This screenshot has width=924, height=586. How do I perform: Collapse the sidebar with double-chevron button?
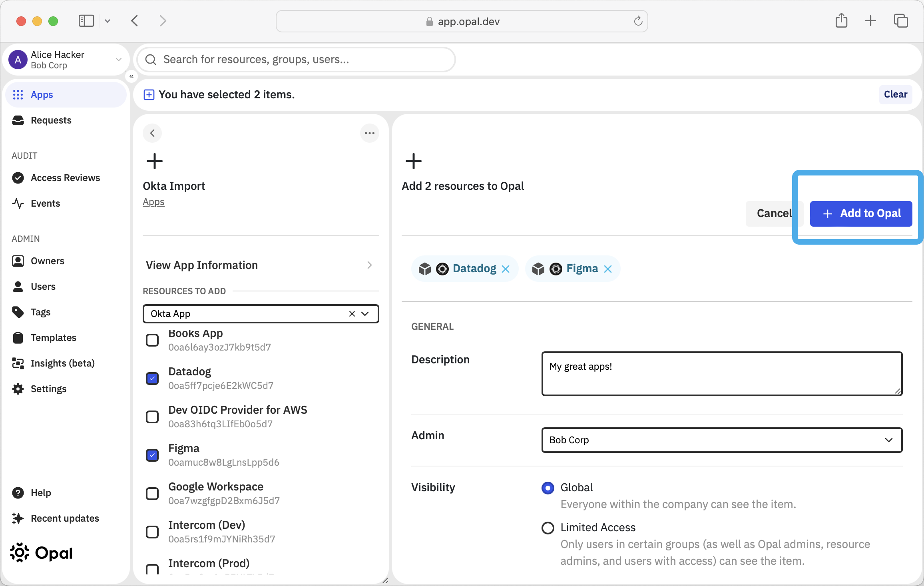pyautogui.click(x=131, y=76)
